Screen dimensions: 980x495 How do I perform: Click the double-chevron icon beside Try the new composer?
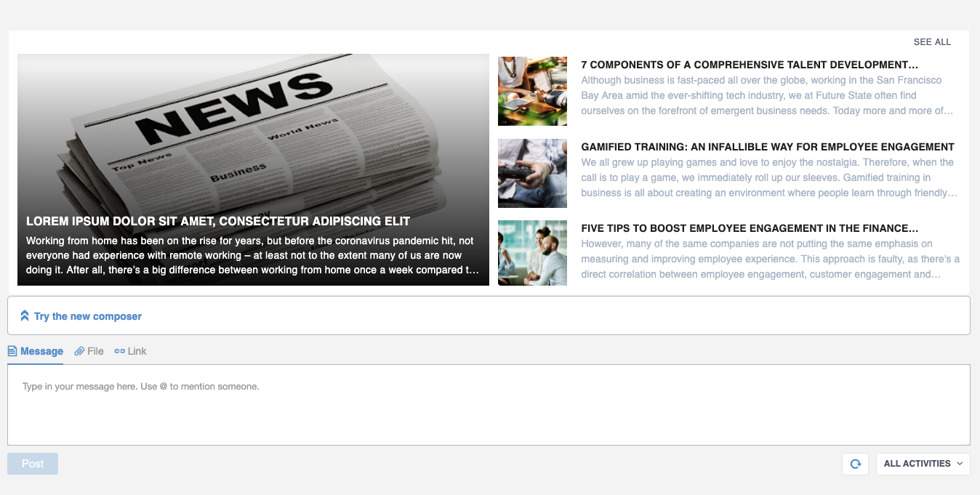coord(25,316)
